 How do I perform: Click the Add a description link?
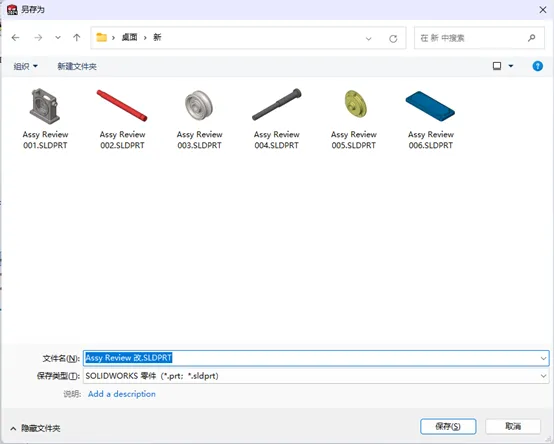[x=122, y=394]
